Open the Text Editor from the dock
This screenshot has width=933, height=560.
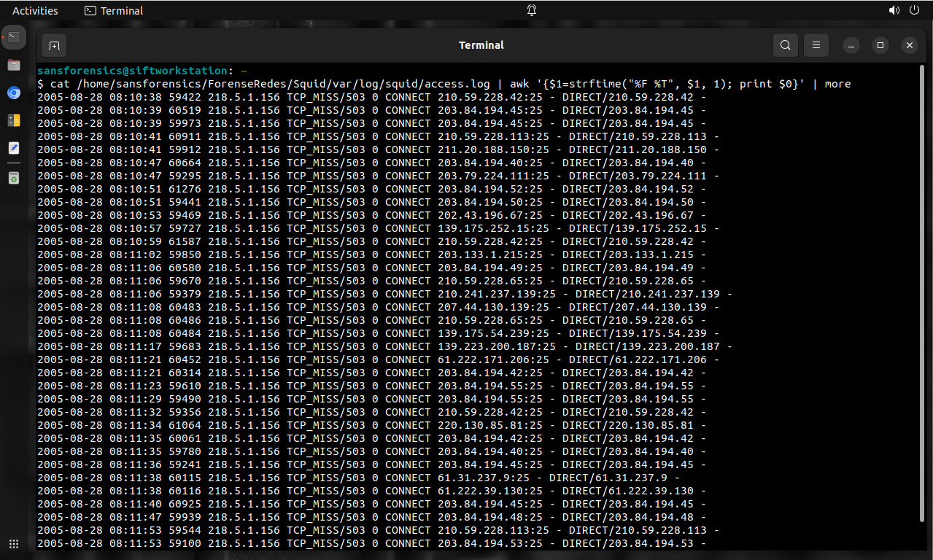coord(14,148)
